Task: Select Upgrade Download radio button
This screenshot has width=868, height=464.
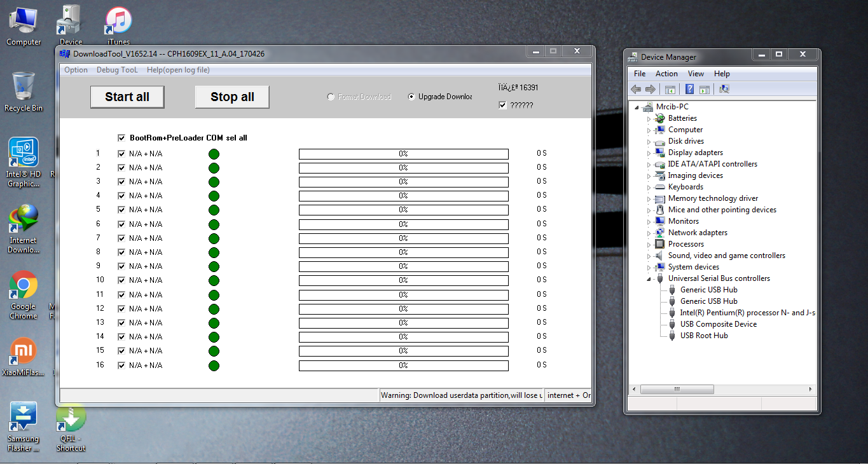Action: 411,97
